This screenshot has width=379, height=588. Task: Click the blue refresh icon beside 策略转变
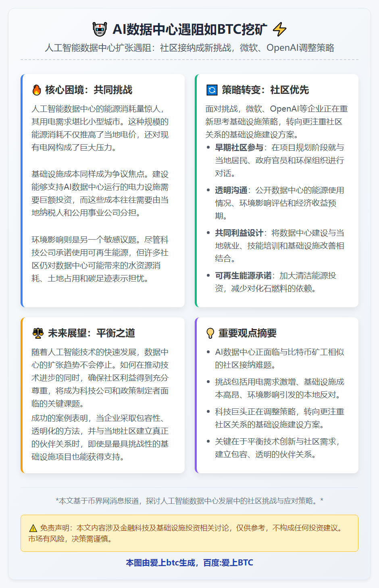click(x=212, y=90)
